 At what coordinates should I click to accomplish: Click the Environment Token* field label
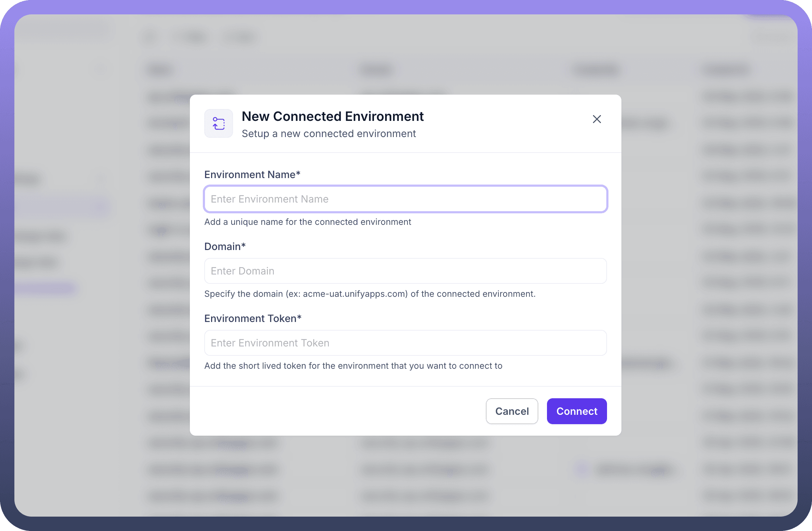pos(253,318)
